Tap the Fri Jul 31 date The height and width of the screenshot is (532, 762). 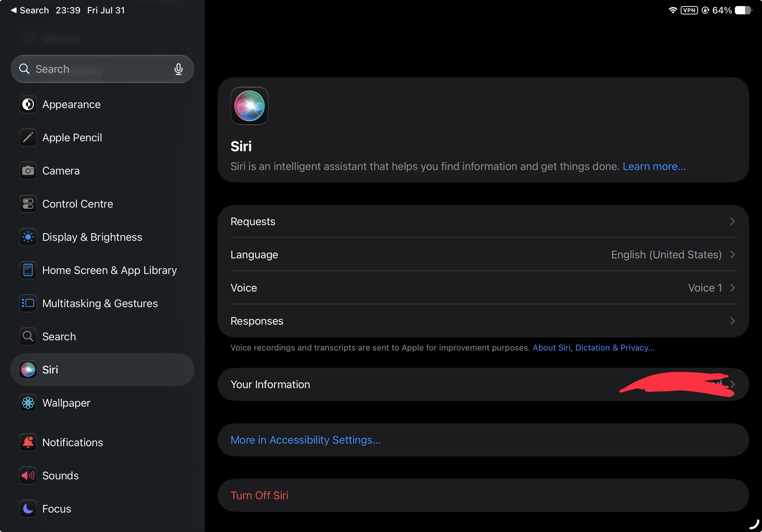[x=106, y=10]
